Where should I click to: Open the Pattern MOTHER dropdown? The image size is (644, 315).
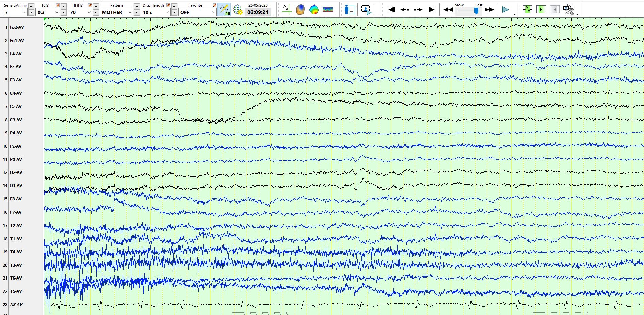130,12
